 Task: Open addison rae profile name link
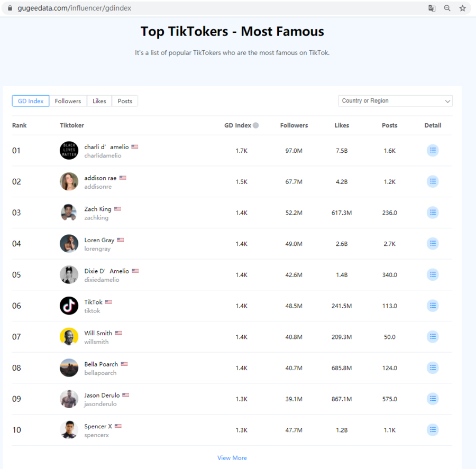(100, 178)
